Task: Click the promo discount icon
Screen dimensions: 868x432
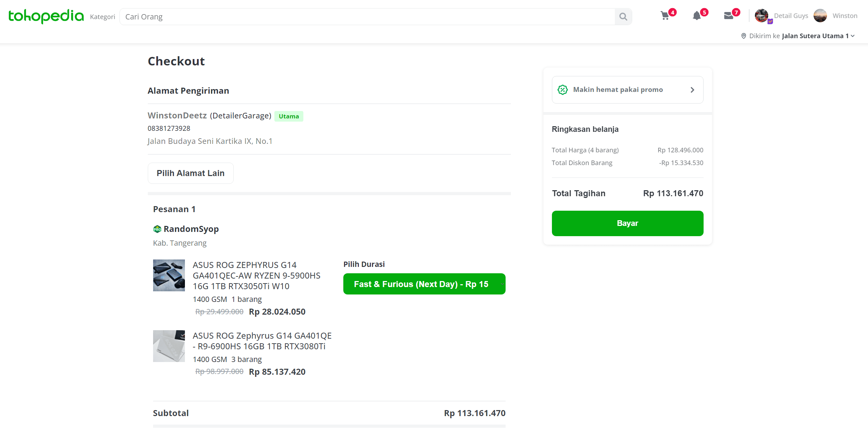Action: pyautogui.click(x=562, y=89)
